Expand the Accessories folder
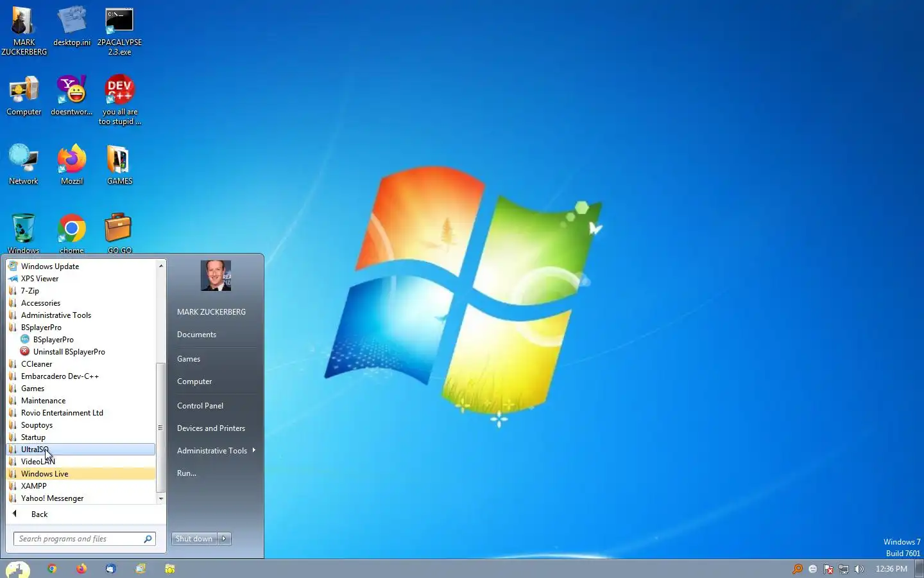The width and height of the screenshot is (924, 578). [81, 303]
